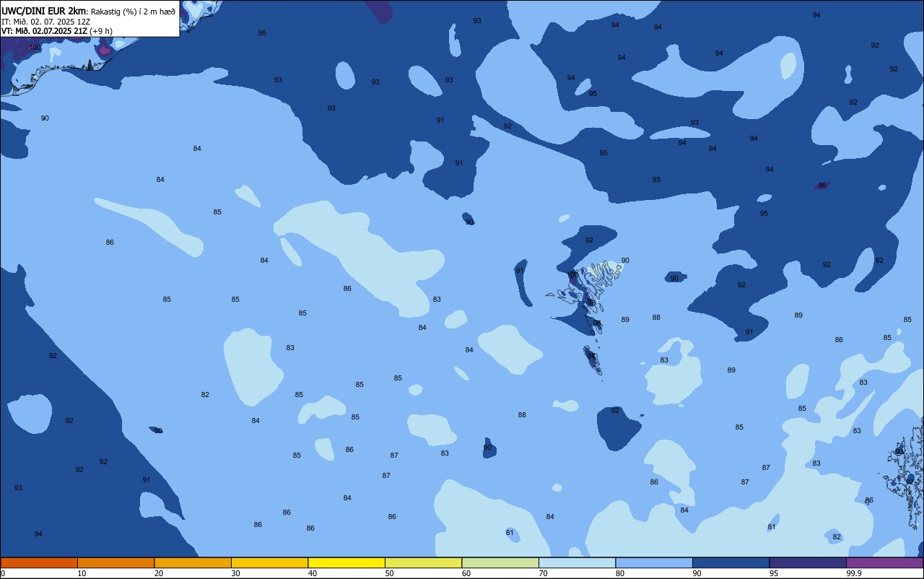
Task: Click the "0" legend scale label
Action: (3, 573)
